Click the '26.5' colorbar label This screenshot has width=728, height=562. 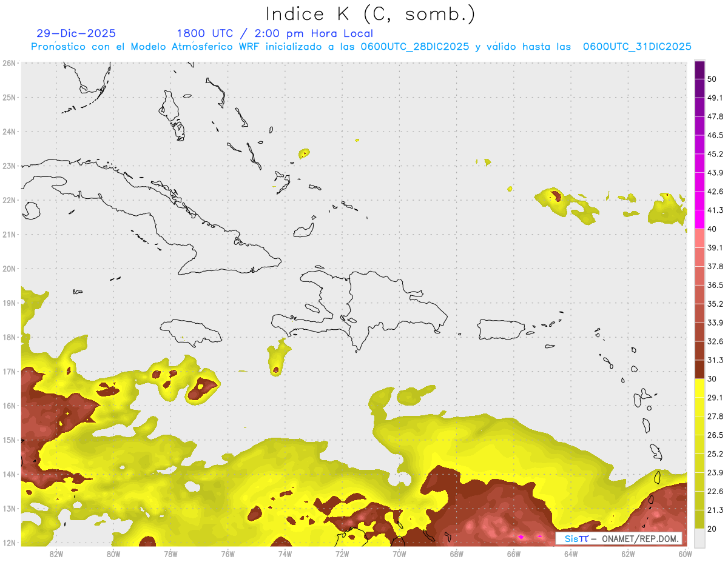715,435
